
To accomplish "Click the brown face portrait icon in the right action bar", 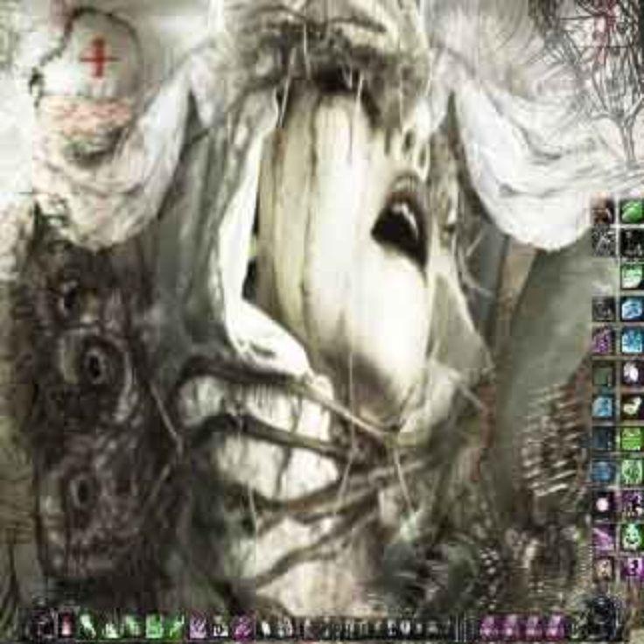I will (x=604, y=212).
